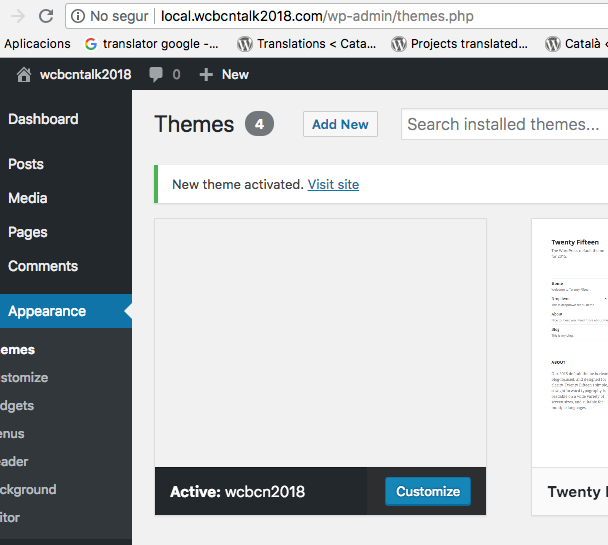
Task: Click the Twenty Fifteen theme name label
Action: coord(578,492)
